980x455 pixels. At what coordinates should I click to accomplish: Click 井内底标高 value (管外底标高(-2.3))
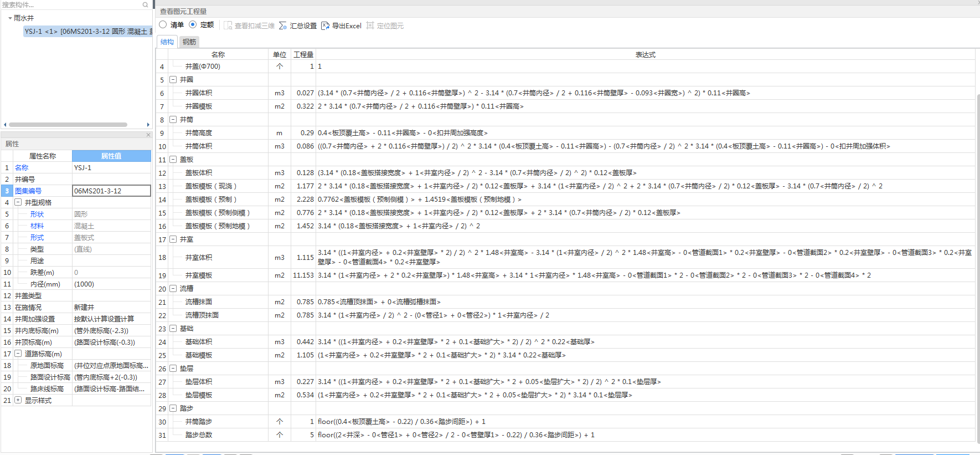111,330
